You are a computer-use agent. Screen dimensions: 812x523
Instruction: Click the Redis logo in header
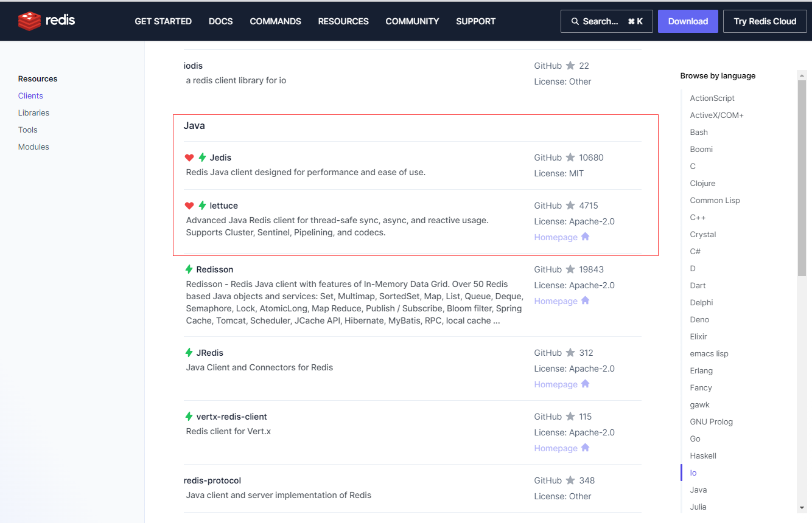[47, 21]
